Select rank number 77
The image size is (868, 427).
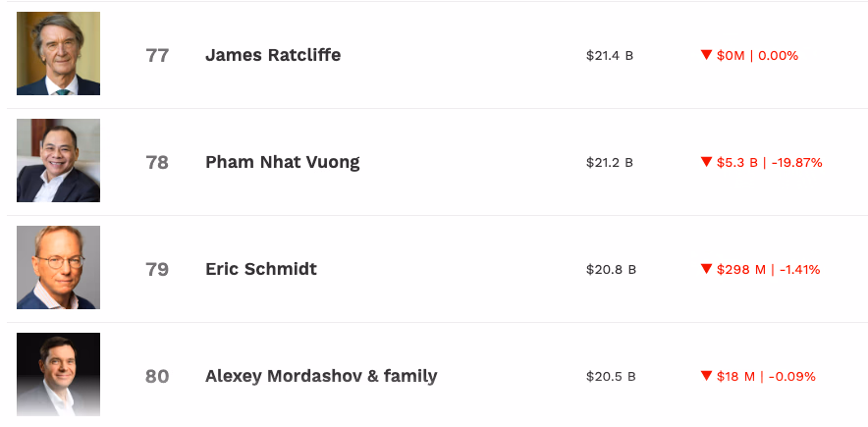pos(157,55)
